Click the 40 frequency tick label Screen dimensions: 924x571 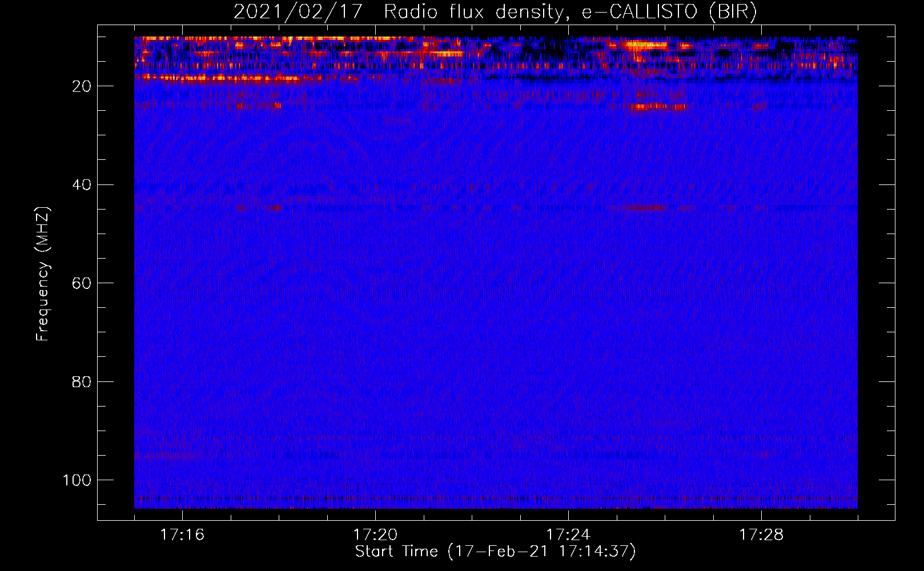click(x=82, y=185)
